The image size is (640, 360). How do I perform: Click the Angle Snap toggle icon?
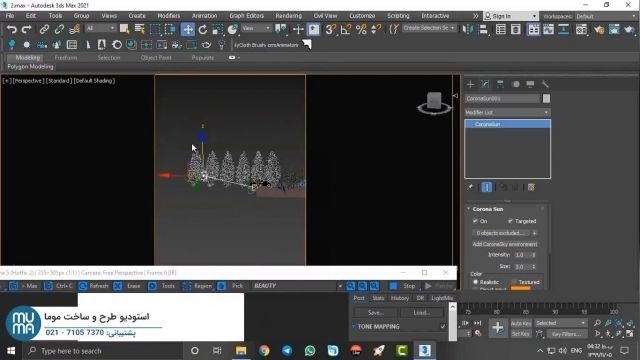click(346, 29)
